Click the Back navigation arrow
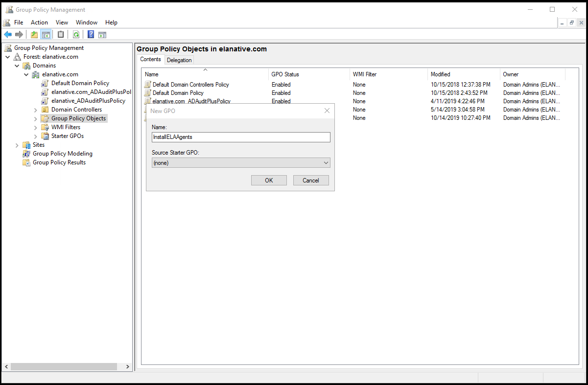This screenshot has width=588, height=385. [x=8, y=34]
